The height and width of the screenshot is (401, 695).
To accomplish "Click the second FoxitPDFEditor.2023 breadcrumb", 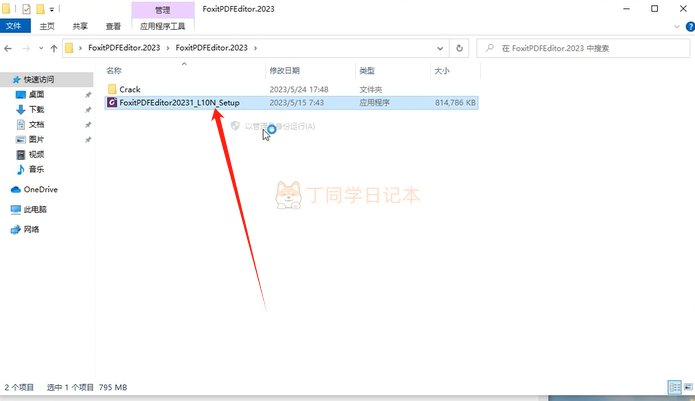I will 211,48.
